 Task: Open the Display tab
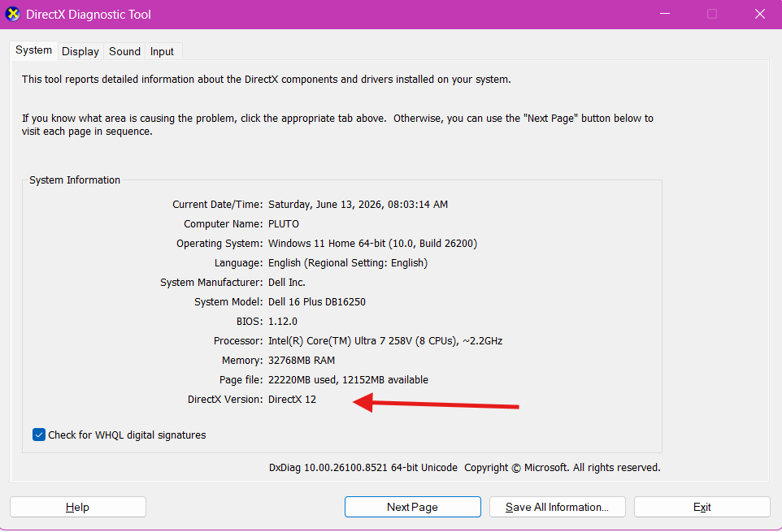tap(80, 51)
